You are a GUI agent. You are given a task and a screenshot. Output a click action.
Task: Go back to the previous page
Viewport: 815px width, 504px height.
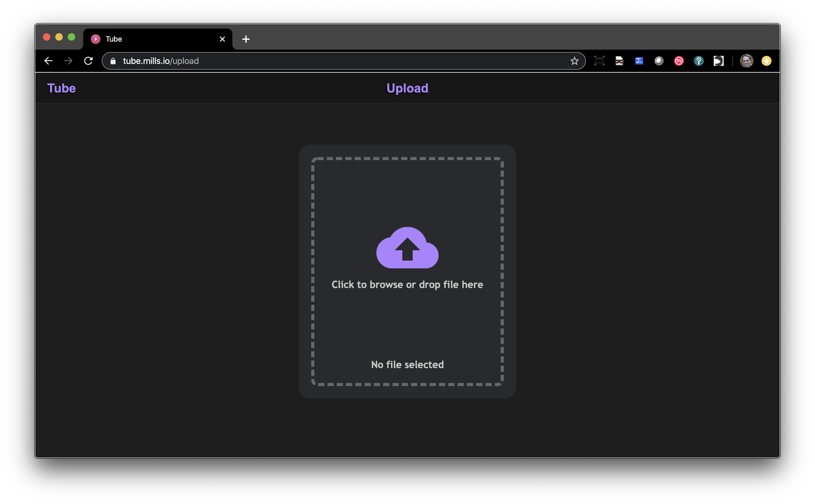click(48, 61)
